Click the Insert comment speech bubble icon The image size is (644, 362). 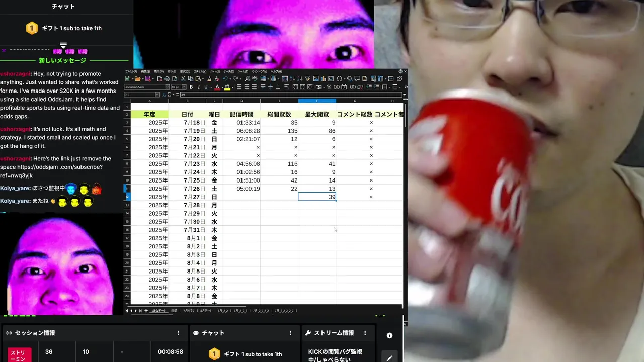(x=357, y=79)
